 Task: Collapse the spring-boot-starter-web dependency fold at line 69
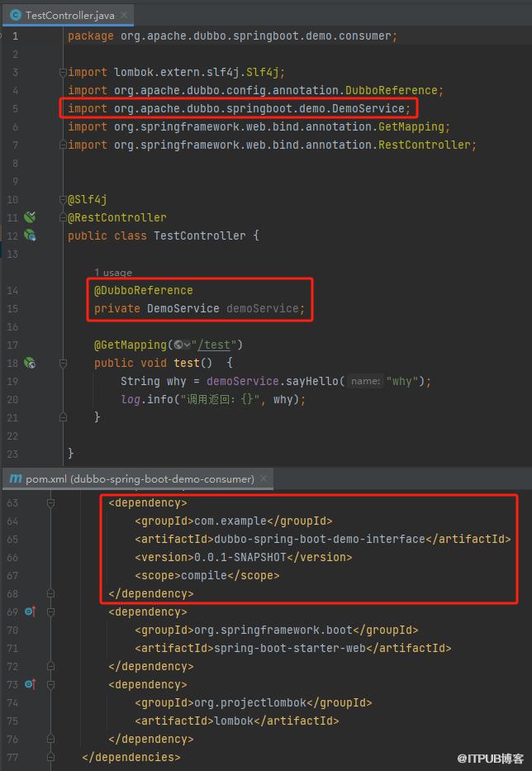click(x=50, y=612)
